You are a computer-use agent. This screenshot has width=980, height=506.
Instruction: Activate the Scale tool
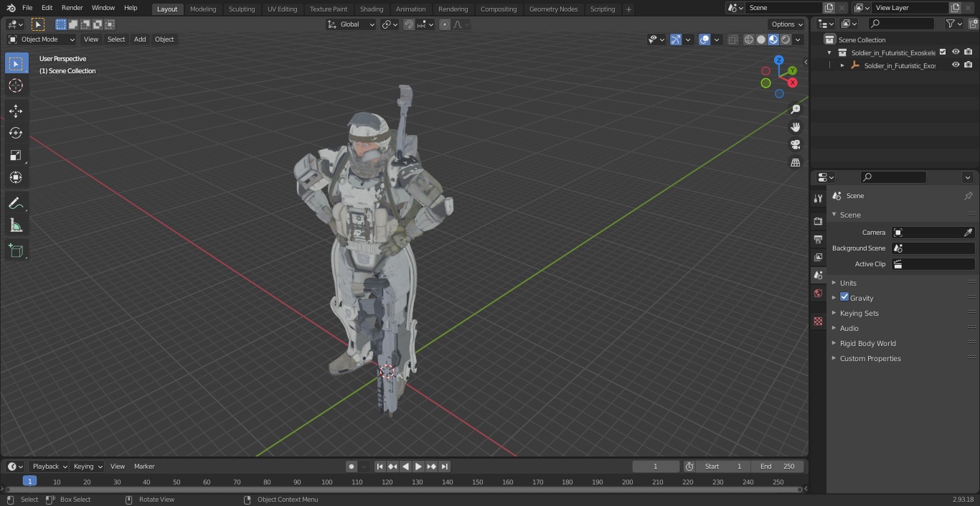coord(16,155)
